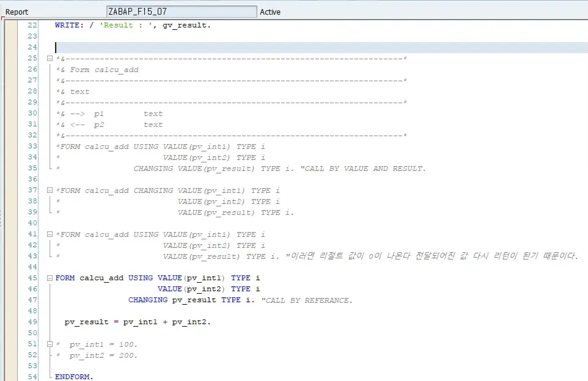Click the Korean comment on line 43
The height and width of the screenshot is (381, 588).
coord(432,256)
